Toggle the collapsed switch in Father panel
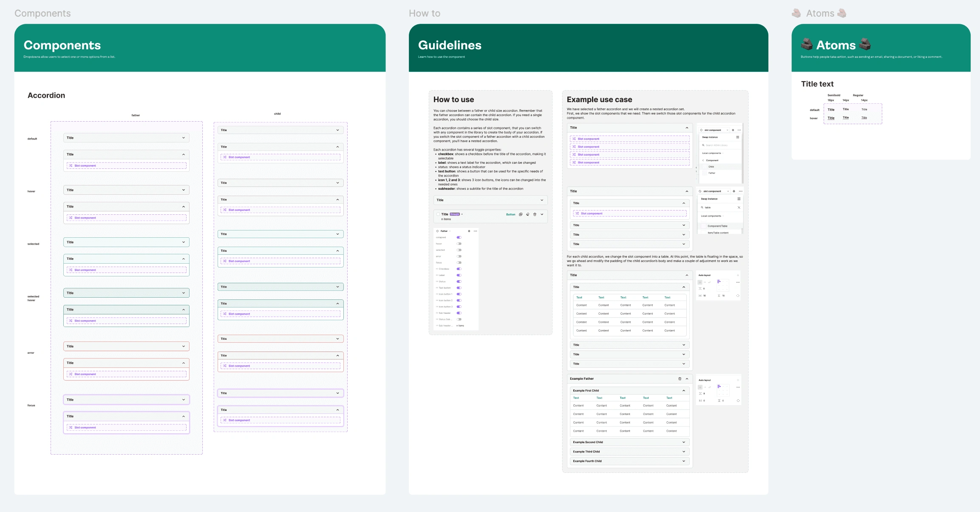 [x=459, y=237]
